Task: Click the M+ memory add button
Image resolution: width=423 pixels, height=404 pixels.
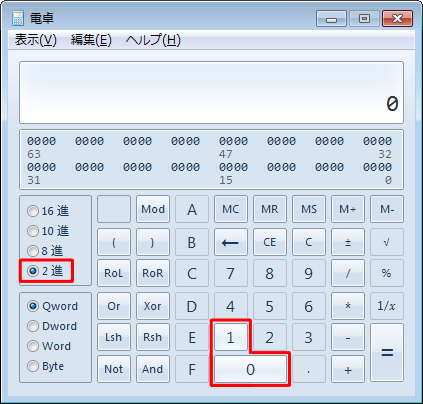Action: coord(348,209)
